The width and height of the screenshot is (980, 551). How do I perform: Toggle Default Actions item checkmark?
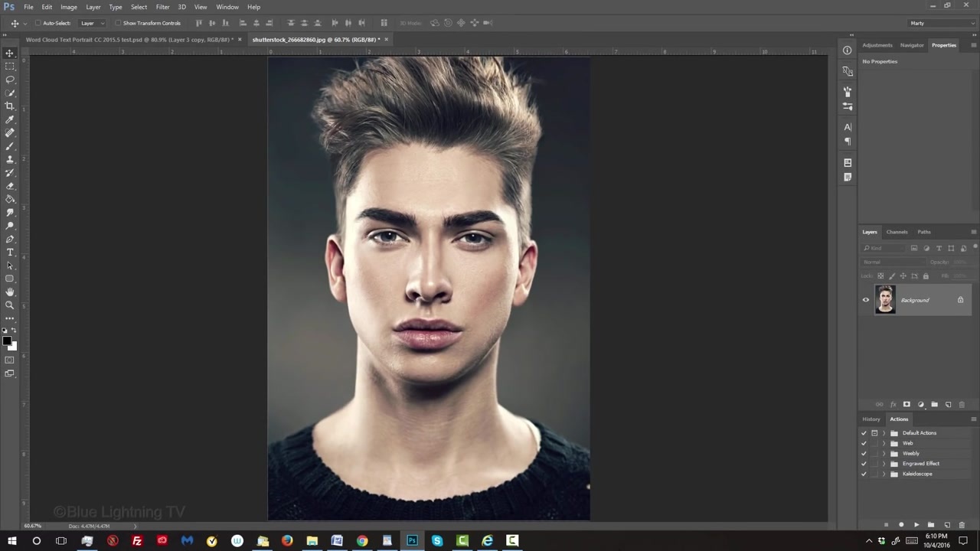[x=864, y=433]
